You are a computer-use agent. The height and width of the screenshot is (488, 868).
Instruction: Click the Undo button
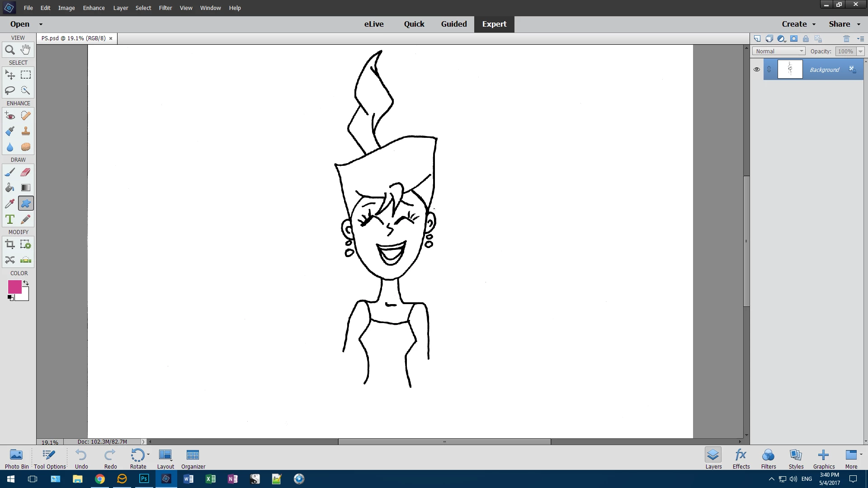(81, 458)
